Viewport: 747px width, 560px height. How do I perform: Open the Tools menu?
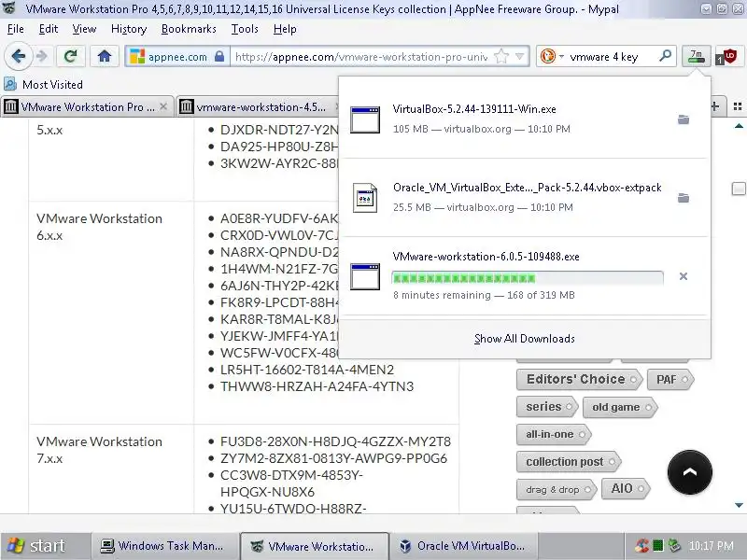245,29
